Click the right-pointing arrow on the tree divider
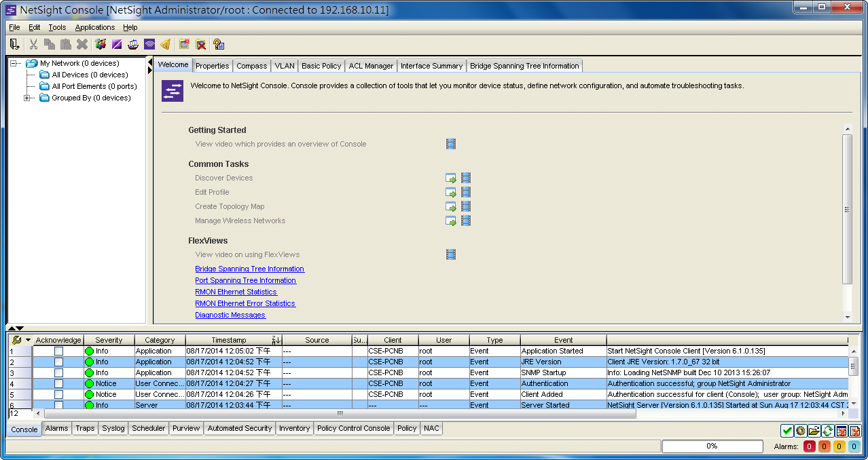Viewport: 868px width, 460px height. [150, 70]
